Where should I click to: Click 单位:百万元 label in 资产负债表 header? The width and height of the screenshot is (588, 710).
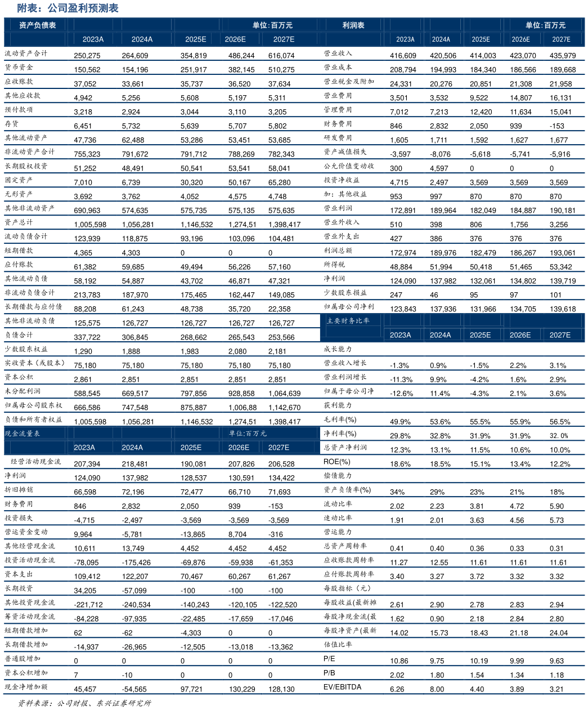(x=272, y=25)
